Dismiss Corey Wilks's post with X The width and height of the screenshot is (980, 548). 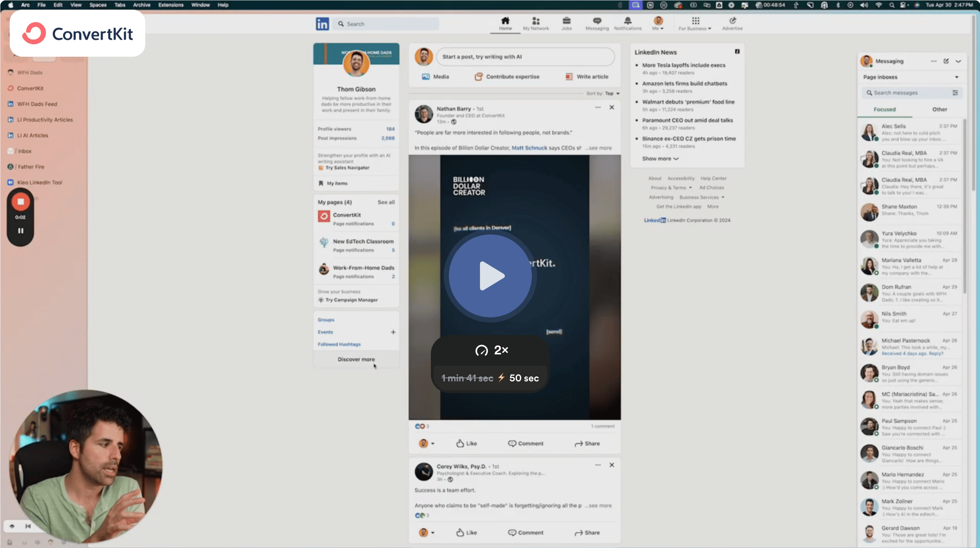click(611, 465)
